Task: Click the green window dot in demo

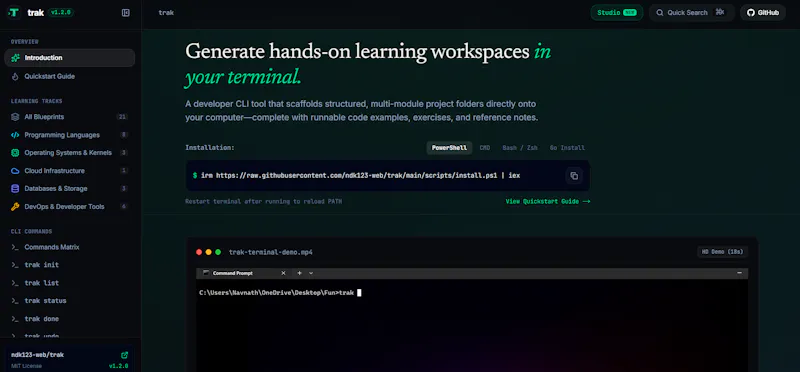Action: [x=218, y=252]
